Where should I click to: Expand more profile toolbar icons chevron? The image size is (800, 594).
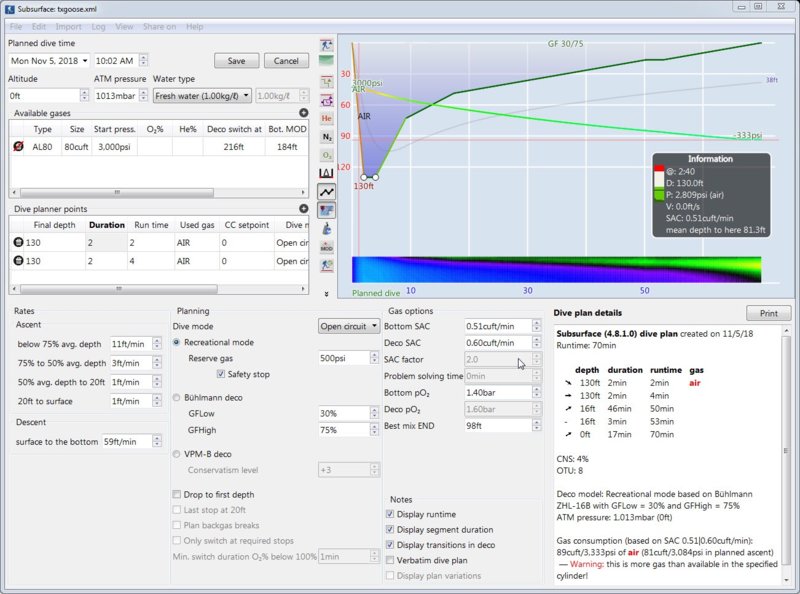pyautogui.click(x=327, y=294)
